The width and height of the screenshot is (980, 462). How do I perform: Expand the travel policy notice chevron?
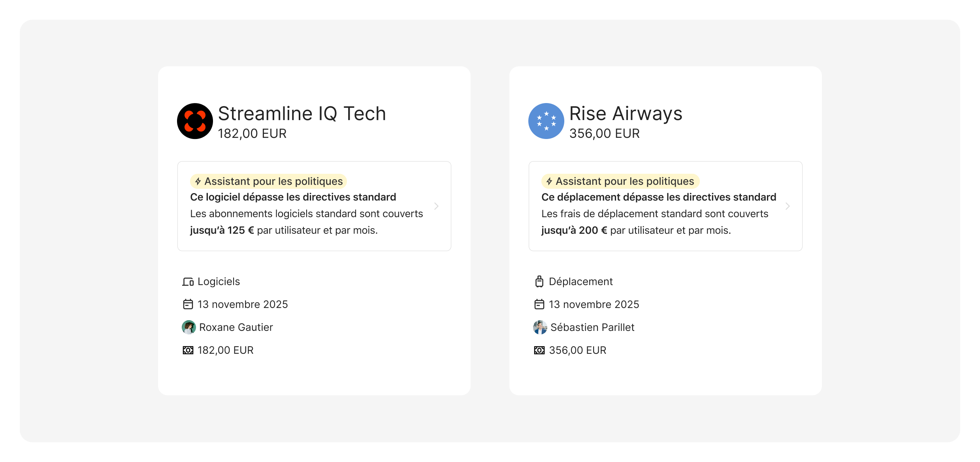point(788,206)
